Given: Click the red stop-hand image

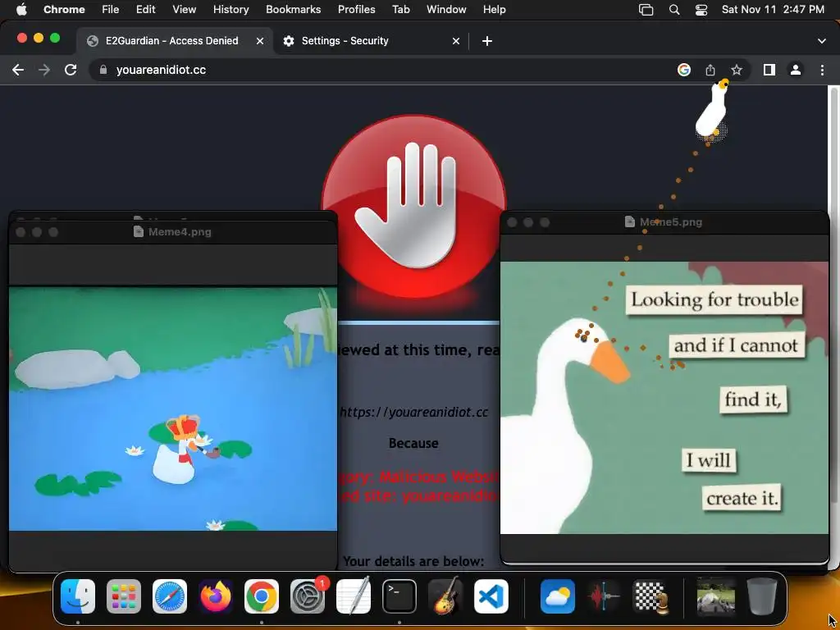Looking at the screenshot, I should (413, 206).
